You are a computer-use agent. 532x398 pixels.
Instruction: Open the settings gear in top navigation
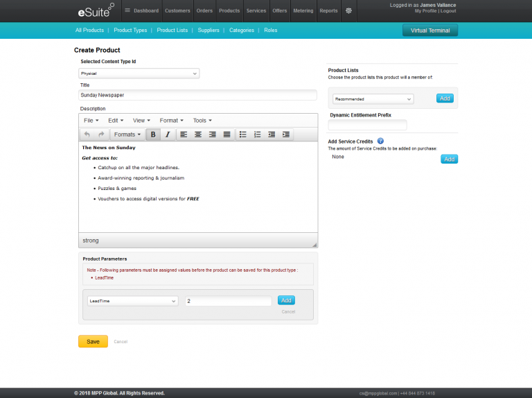point(348,10)
